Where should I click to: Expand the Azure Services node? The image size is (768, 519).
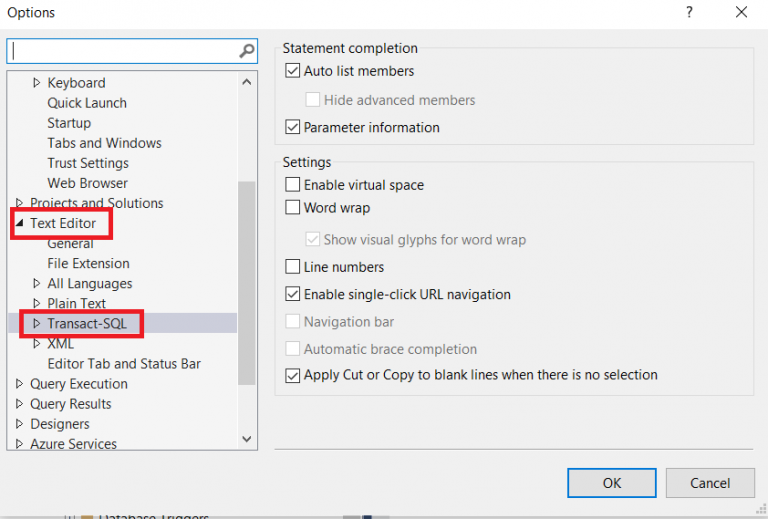point(19,444)
